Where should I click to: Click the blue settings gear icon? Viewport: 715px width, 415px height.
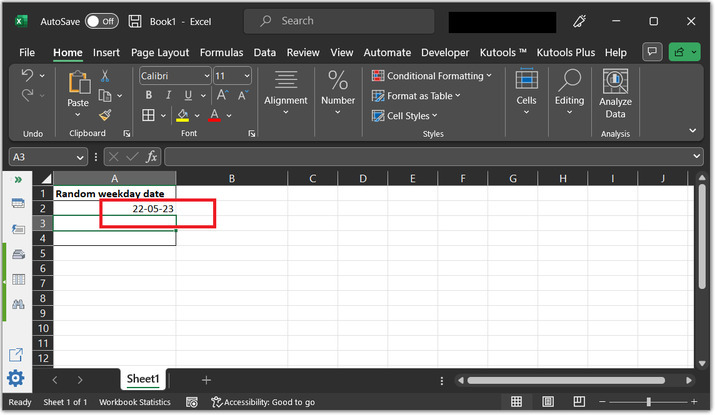coord(16,378)
